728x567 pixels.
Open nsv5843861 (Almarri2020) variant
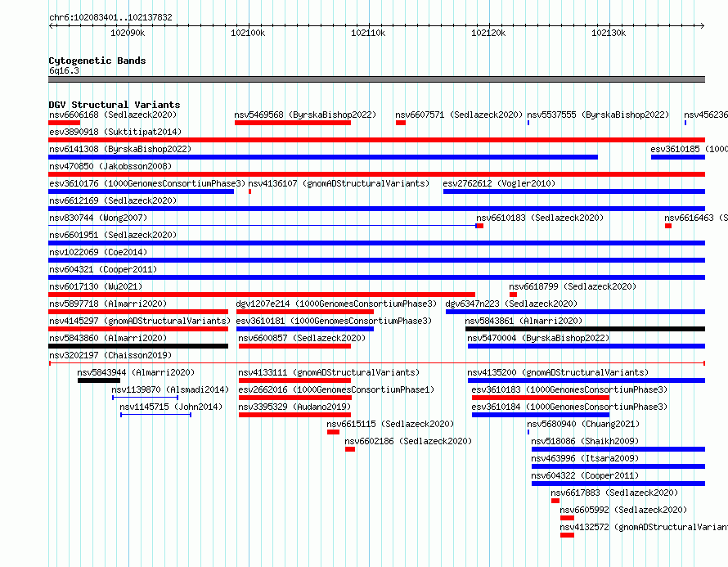pyautogui.click(x=524, y=321)
